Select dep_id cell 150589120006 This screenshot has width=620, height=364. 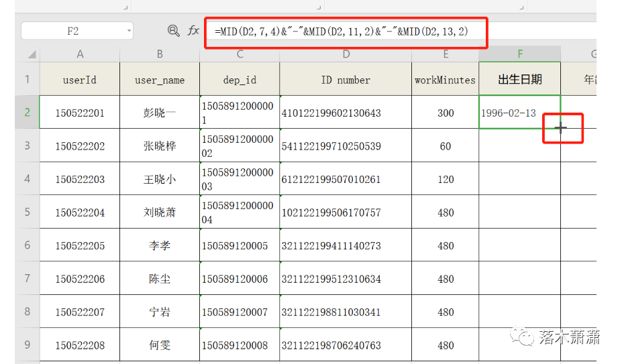click(x=240, y=279)
